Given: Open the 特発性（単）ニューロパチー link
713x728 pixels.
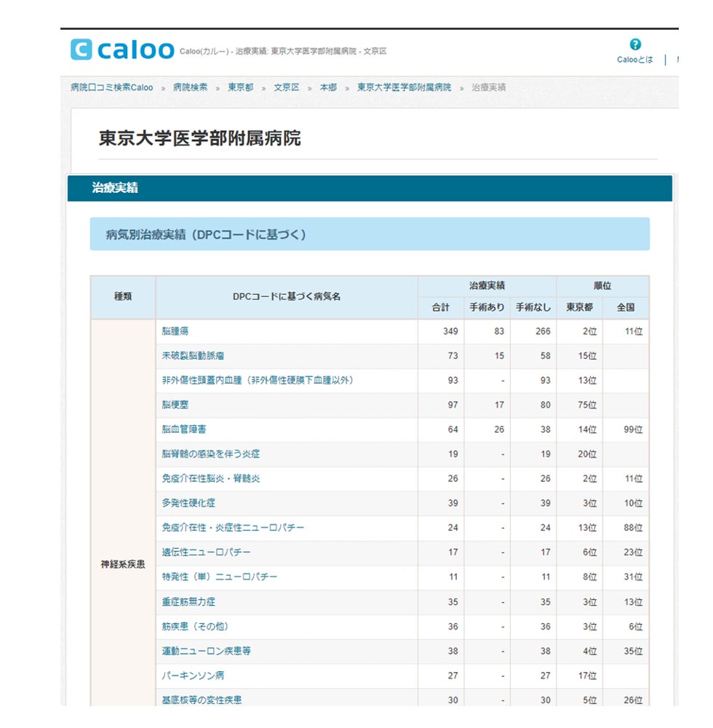Looking at the screenshot, I should [220, 577].
